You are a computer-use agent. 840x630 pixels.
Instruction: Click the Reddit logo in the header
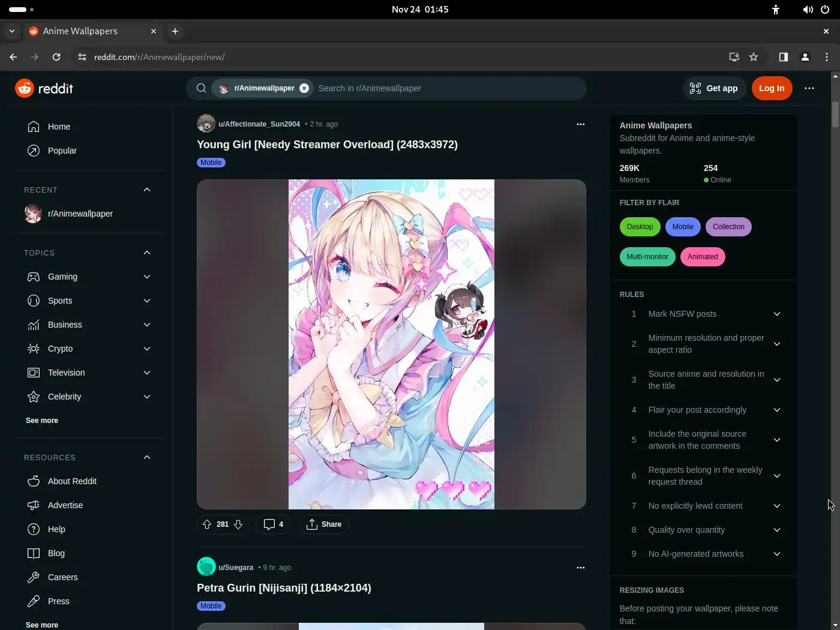pyautogui.click(x=44, y=88)
